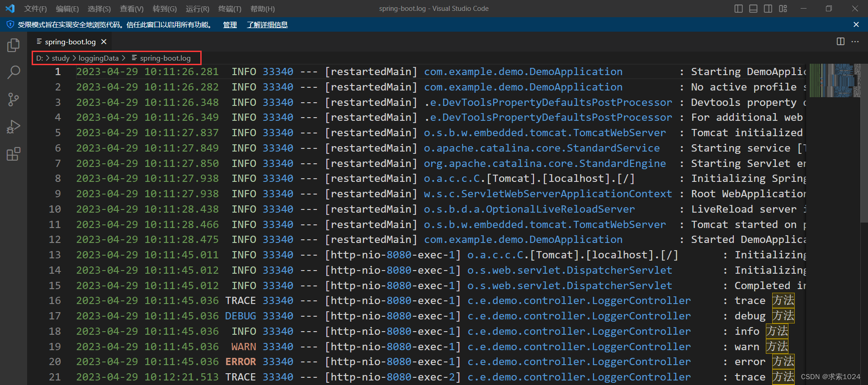Click the 了解详细信息 link
868x385 pixels.
pos(267,25)
